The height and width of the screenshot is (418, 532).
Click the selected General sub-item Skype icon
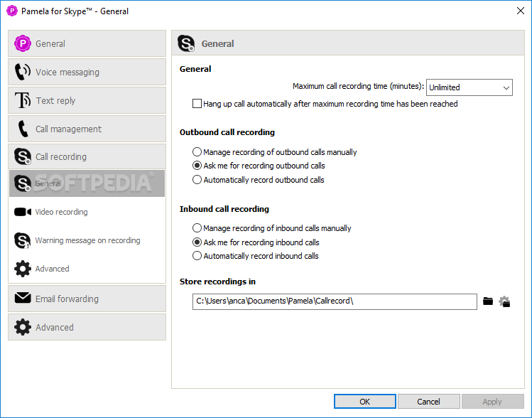[x=23, y=183]
